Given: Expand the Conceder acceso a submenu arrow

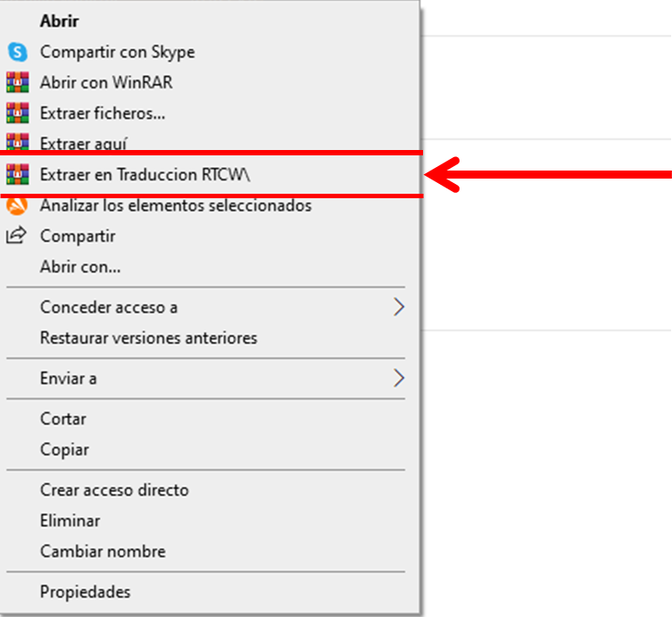Looking at the screenshot, I should click(398, 307).
